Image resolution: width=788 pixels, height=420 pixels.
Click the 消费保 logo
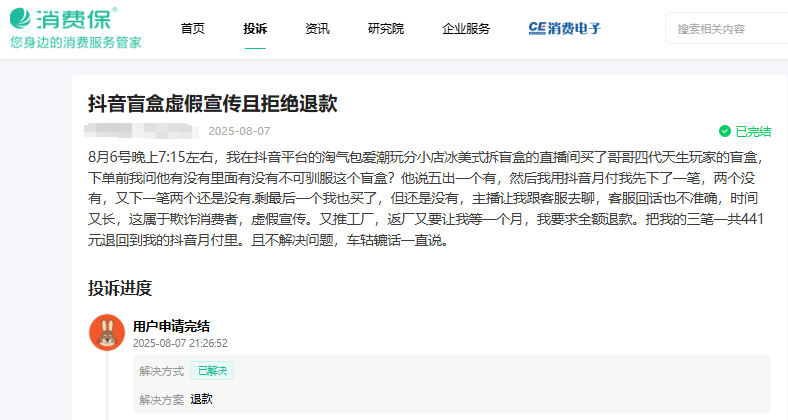(x=63, y=19)
